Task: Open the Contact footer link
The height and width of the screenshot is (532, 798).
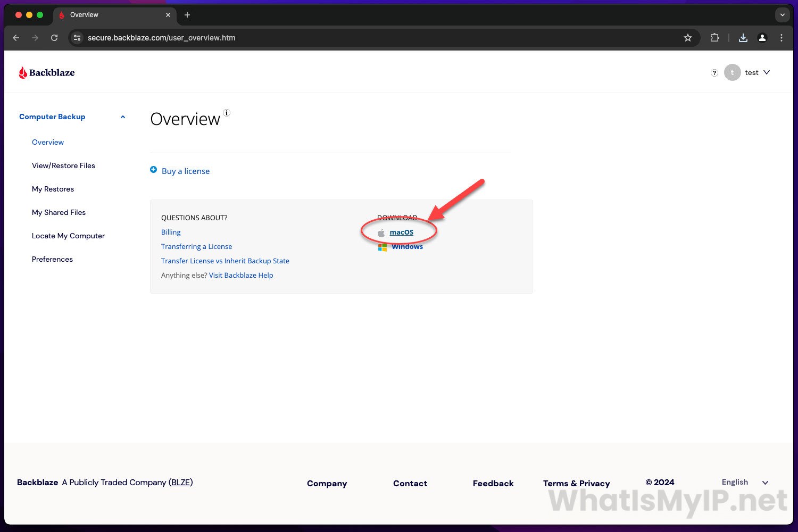Action: pyautogui.click(x=410, y=483)
